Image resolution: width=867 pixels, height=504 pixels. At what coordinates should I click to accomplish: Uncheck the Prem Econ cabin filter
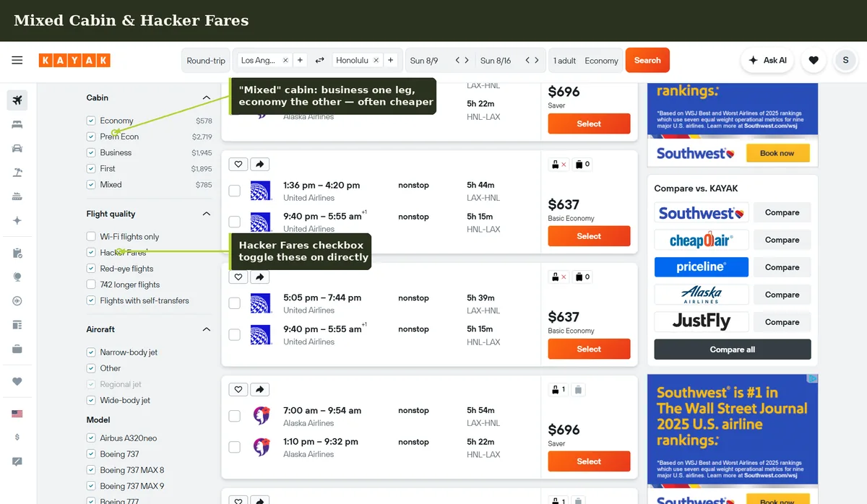click(91, 136)
